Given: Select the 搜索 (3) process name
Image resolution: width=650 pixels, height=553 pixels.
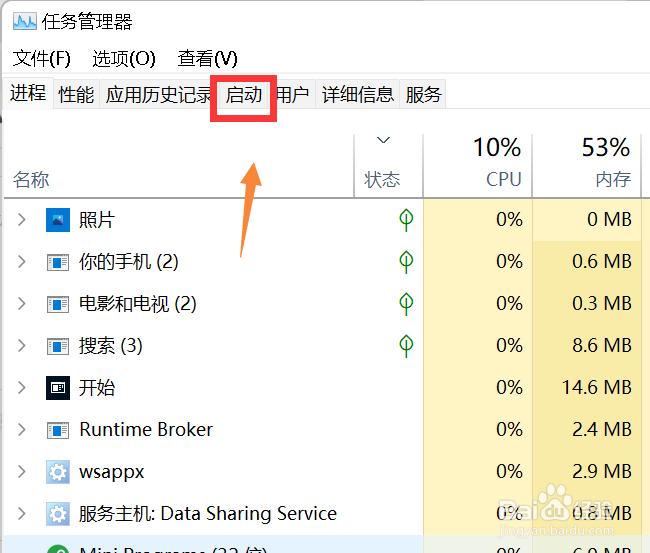Looking at the screenshot, I should (110, 346).
